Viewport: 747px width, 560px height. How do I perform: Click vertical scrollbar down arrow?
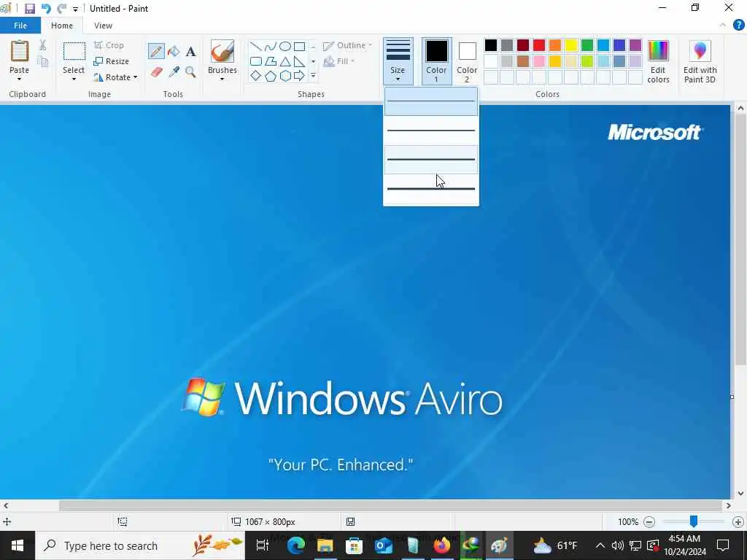coord(740,494)
